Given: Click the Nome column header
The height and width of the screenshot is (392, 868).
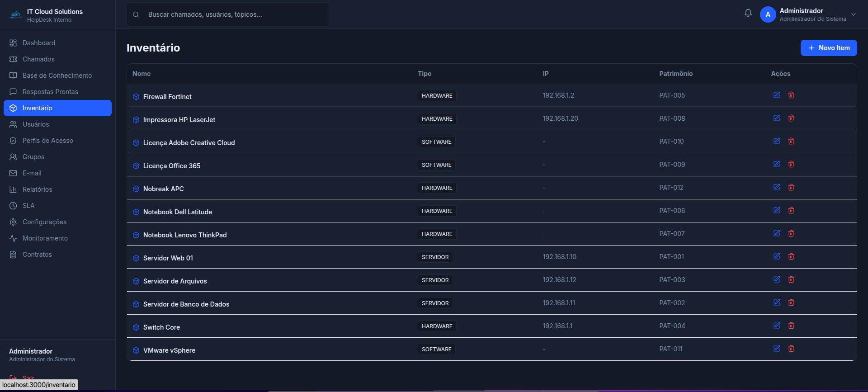Looking at the screenshot, I should pyautogui.click(x=142, y=74).
